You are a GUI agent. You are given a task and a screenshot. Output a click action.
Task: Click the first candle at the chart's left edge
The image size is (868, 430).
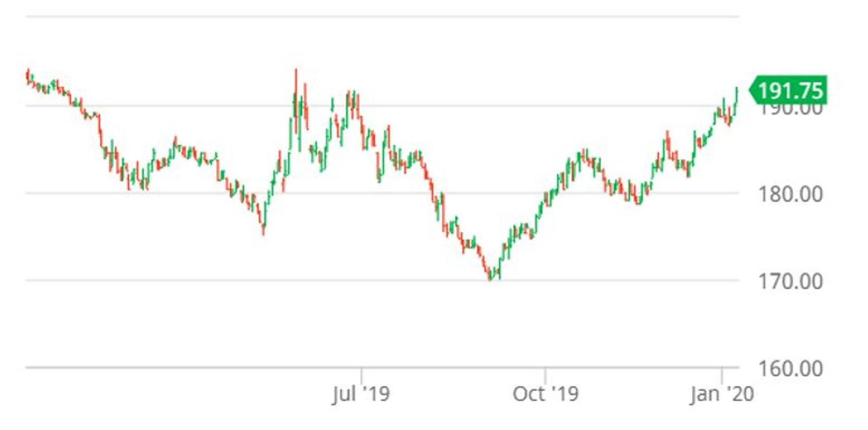[x=28, y=76]
